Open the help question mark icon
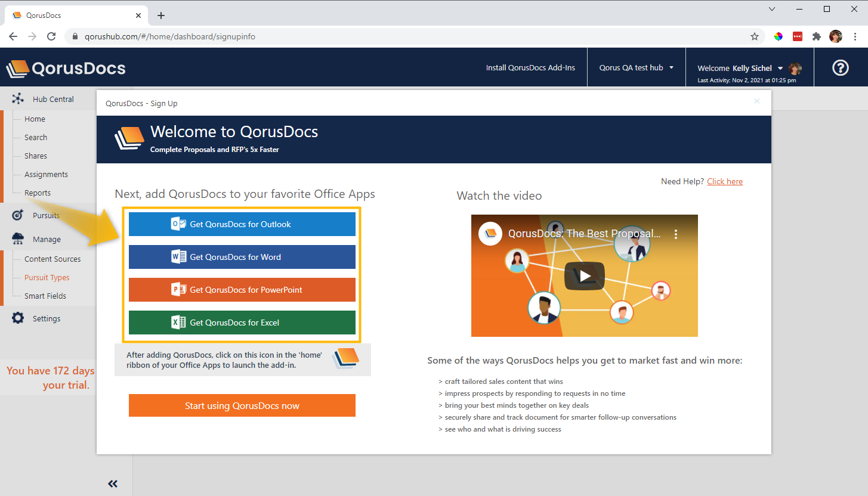868x496 pixels. [841, 68]
